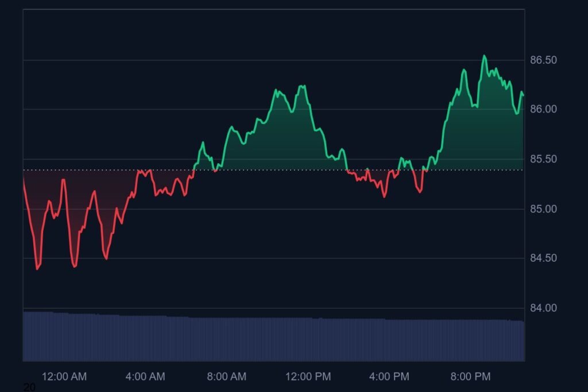Click the 84.00 price axis label

543,308
